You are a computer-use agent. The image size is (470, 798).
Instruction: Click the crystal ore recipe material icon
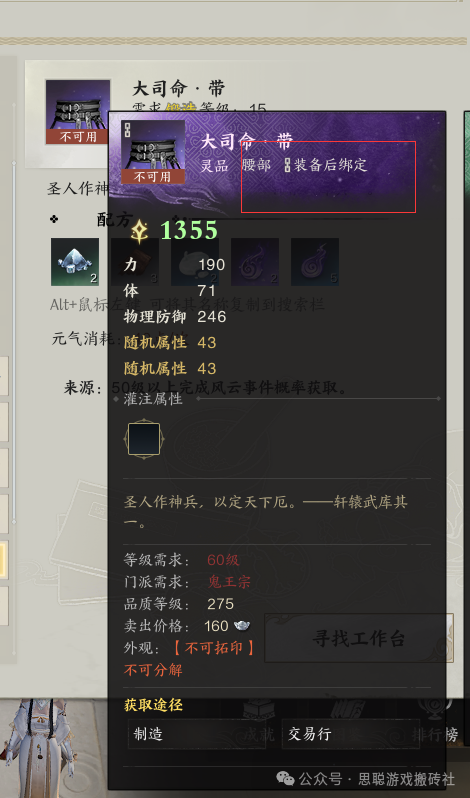[75, 262]
